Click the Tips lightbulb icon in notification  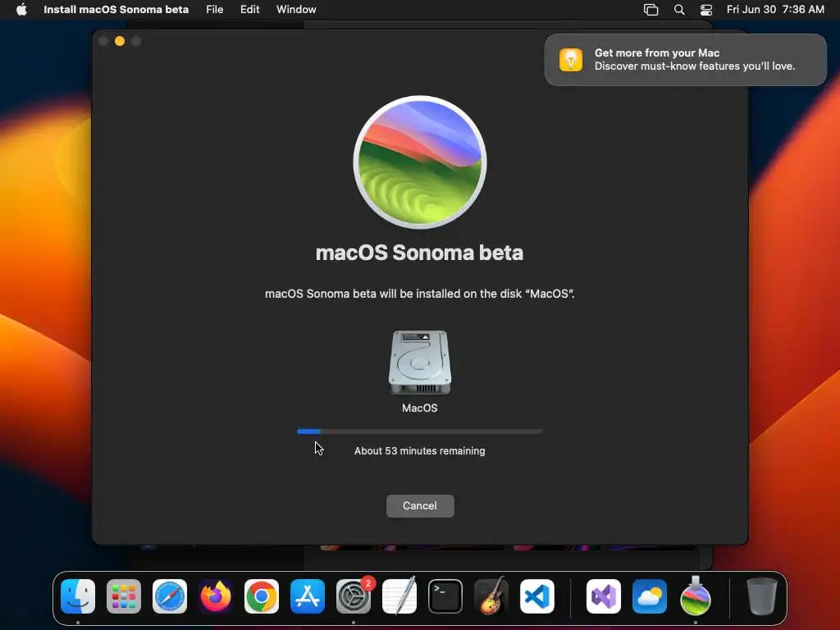click(x=571, y=59)
